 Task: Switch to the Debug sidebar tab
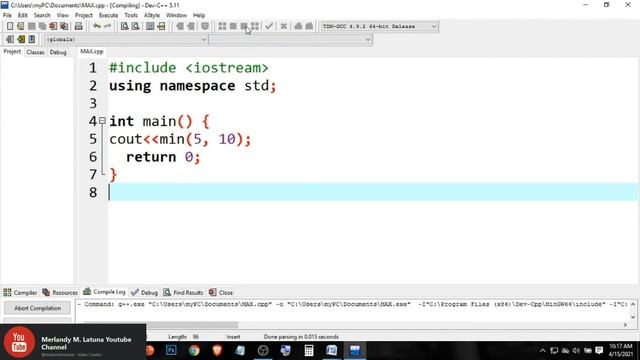[x=58, y=52]
